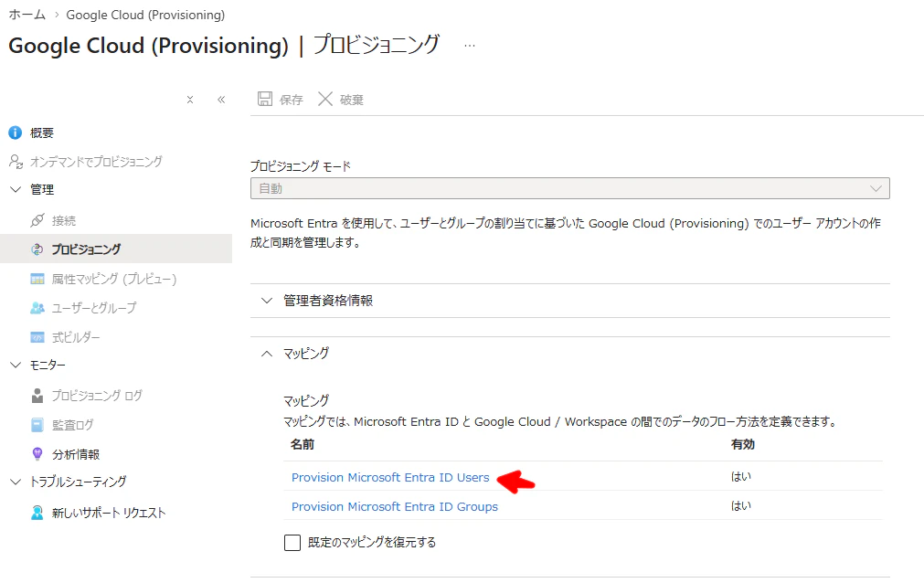Click the 接続 plug icon
This screenshot has height=583, width=924.
tap(37, 220)
